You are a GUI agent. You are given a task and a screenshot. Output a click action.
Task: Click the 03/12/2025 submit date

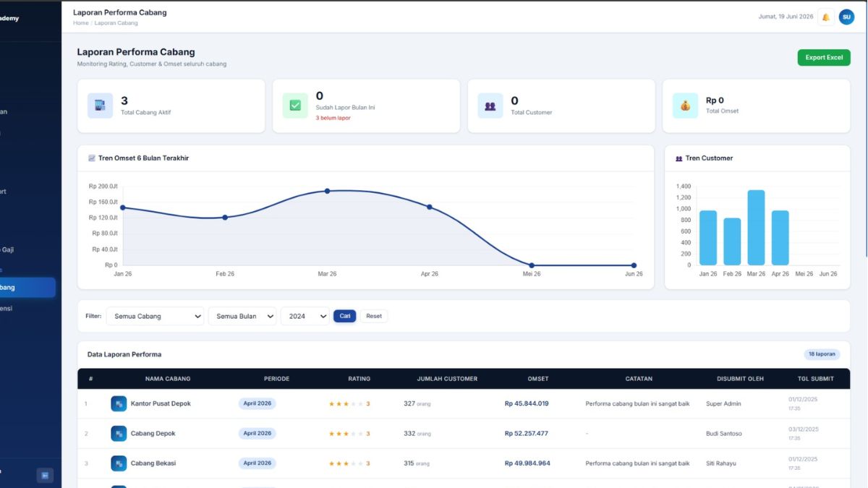click(x=803, y=429)
